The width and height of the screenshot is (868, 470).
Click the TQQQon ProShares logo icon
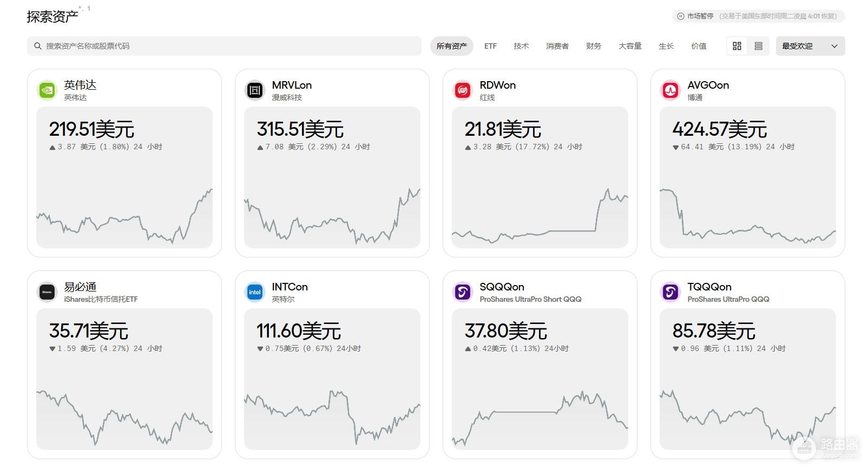pos(670,292)
